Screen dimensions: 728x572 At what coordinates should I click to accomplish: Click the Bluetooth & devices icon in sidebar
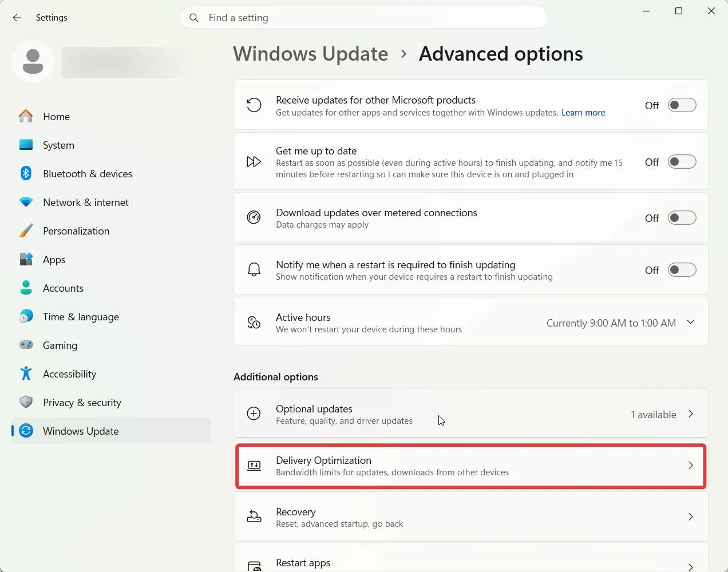[26, 173]
